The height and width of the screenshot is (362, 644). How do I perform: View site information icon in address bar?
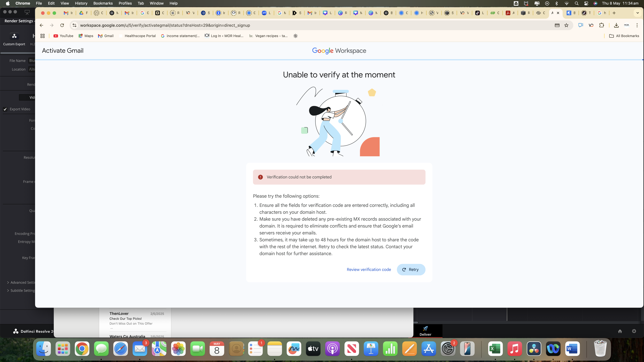point(74,25)
